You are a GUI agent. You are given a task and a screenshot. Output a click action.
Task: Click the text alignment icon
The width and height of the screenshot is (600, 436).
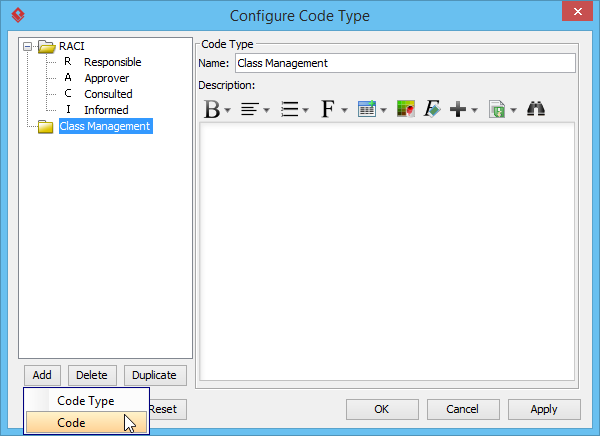pyautogui.click(x=250, y=109)
